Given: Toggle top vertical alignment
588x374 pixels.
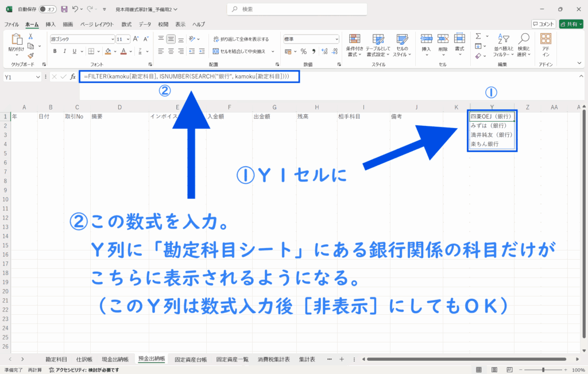Looking at the screenshot, I should point(161,39).
